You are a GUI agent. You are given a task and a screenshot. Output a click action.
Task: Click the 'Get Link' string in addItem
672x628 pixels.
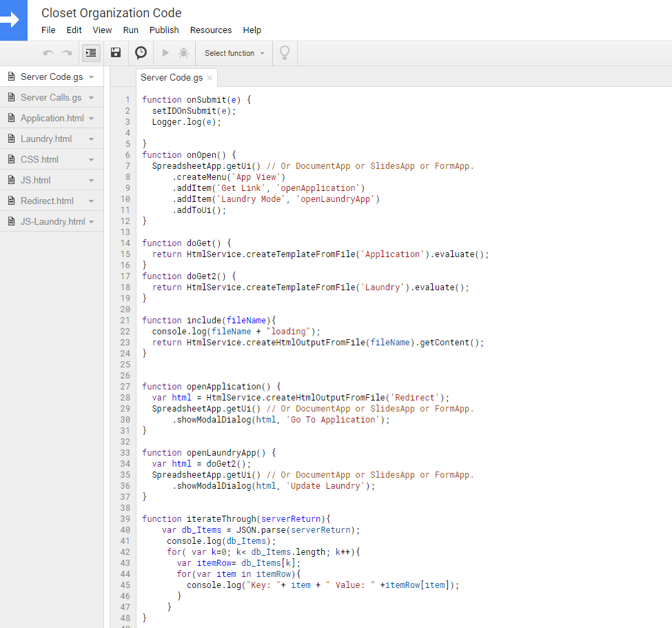click(x=241, y=188)
